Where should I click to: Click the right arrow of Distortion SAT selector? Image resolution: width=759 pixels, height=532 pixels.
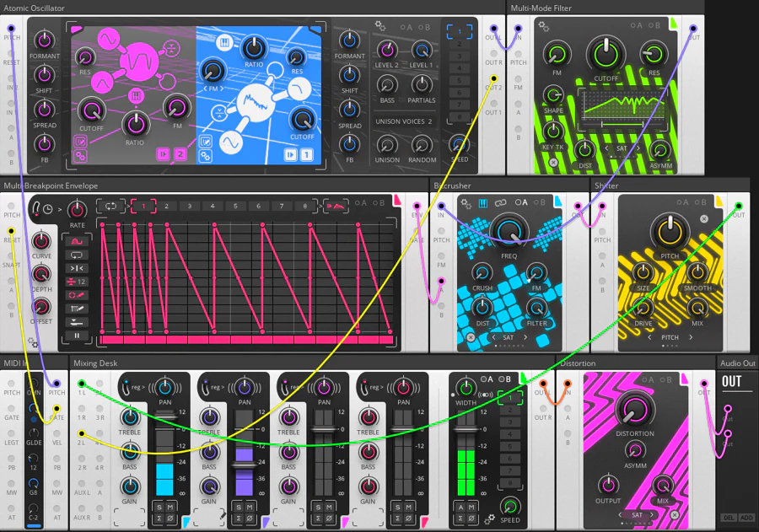tap(653, 514)
